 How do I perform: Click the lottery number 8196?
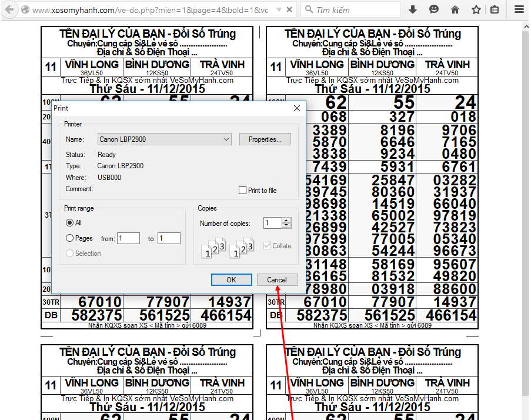pos(398,131)
